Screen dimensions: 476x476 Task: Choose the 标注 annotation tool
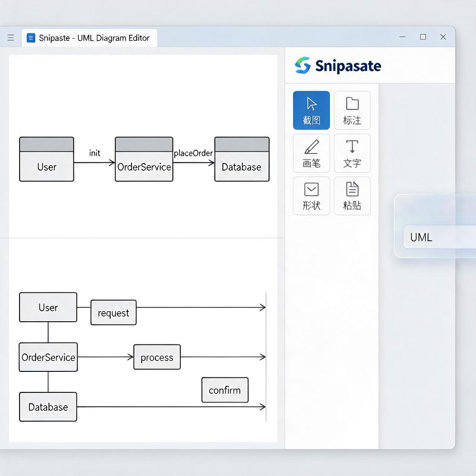(352, 110)
